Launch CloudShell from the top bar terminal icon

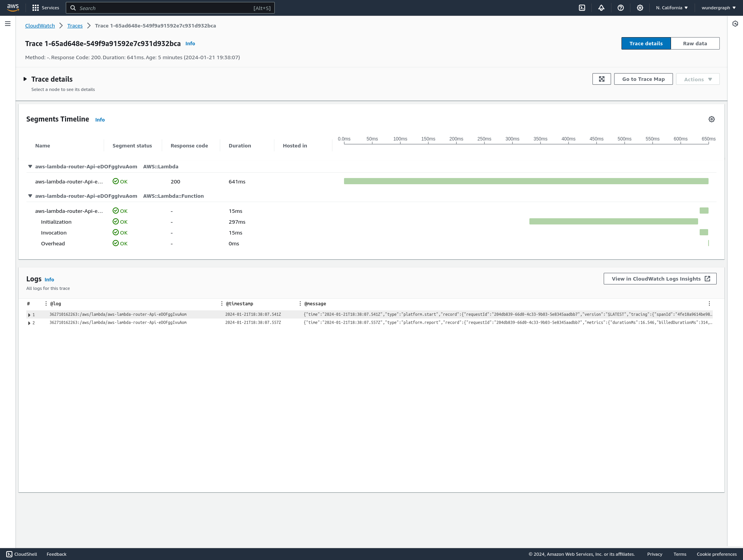(x=582, y=8)
